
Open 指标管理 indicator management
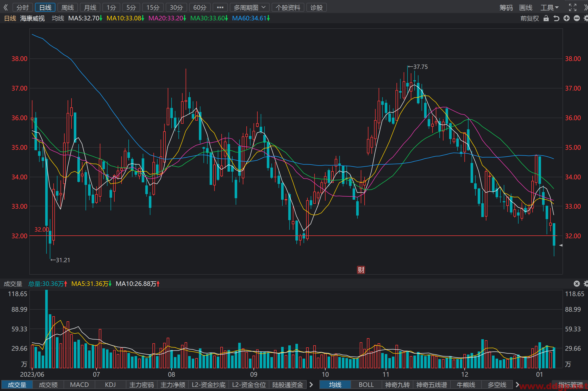[x=571, y=385]
